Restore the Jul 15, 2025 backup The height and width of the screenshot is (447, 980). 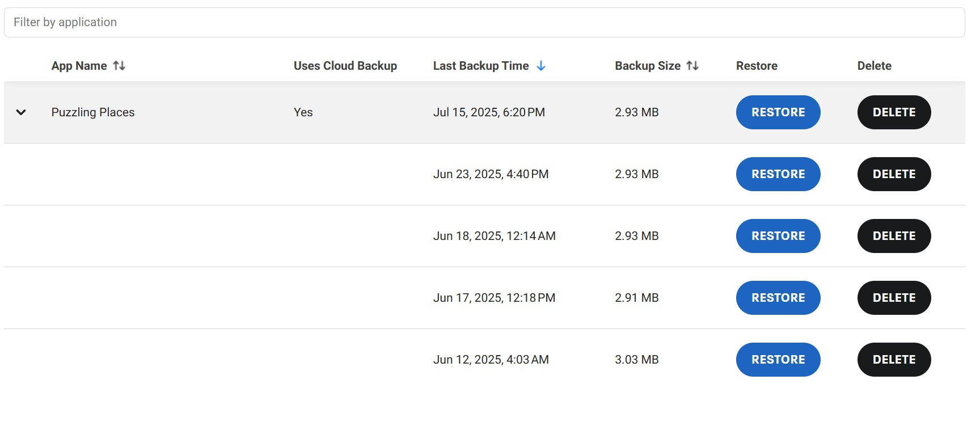pos(778,112)
